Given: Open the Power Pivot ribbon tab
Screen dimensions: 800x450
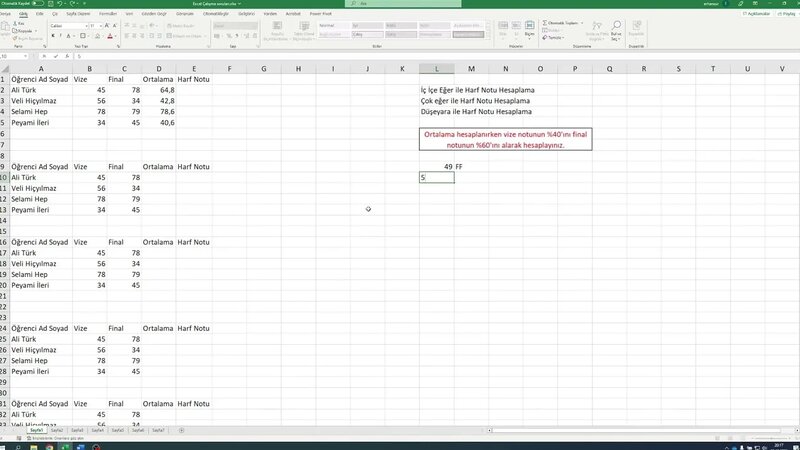Looking at the screenshot, I should tap(320, 14).
